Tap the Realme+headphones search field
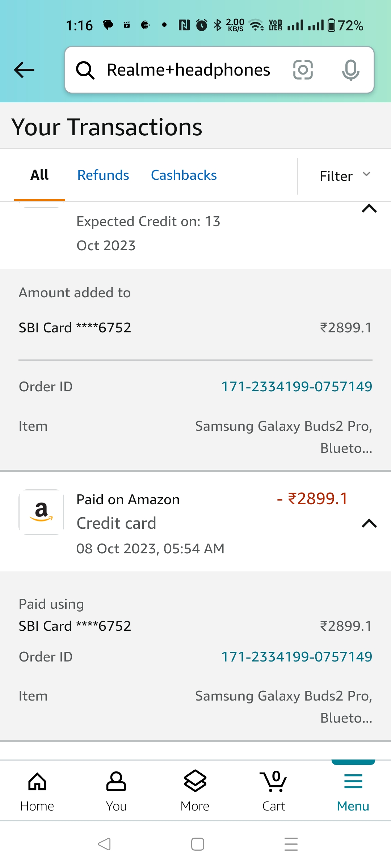 point(188,70)
